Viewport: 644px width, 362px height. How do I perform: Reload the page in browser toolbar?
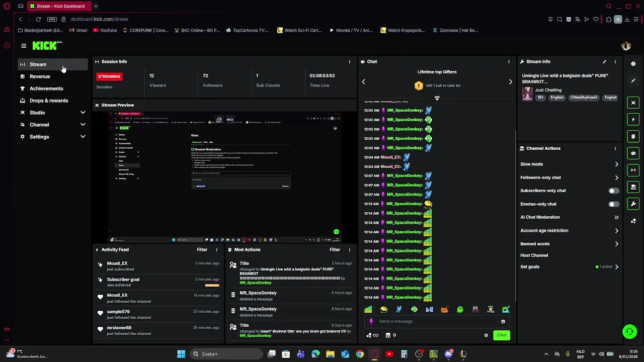tap(38, 19)
